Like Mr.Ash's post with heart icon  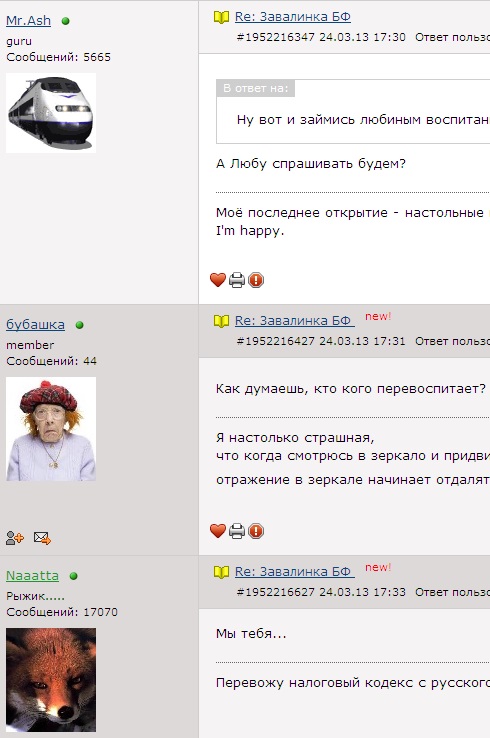(217, 280)
